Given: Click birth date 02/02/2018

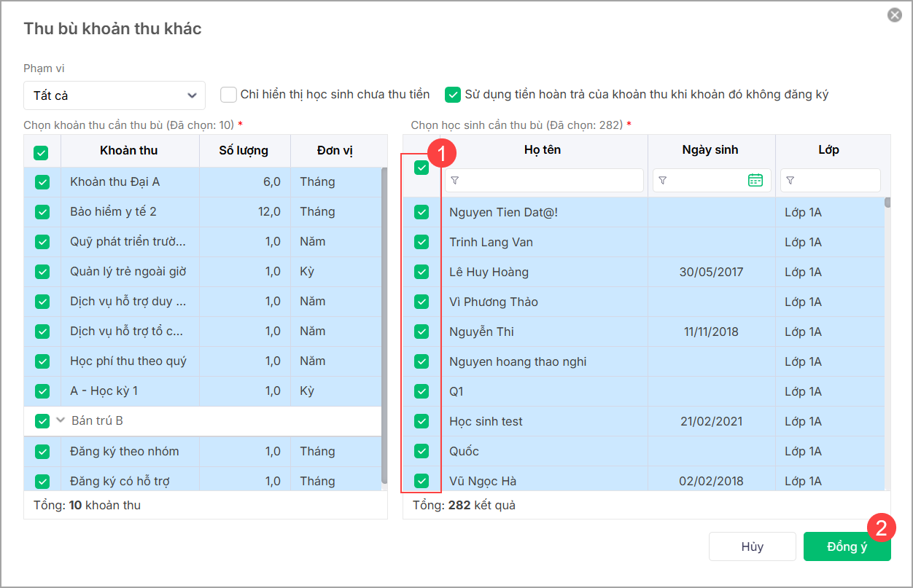Looking at the screenshot, I should 711,482.
